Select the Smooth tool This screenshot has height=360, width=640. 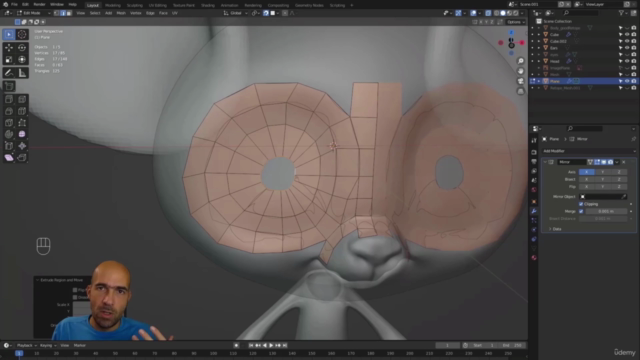click(22, 134)
